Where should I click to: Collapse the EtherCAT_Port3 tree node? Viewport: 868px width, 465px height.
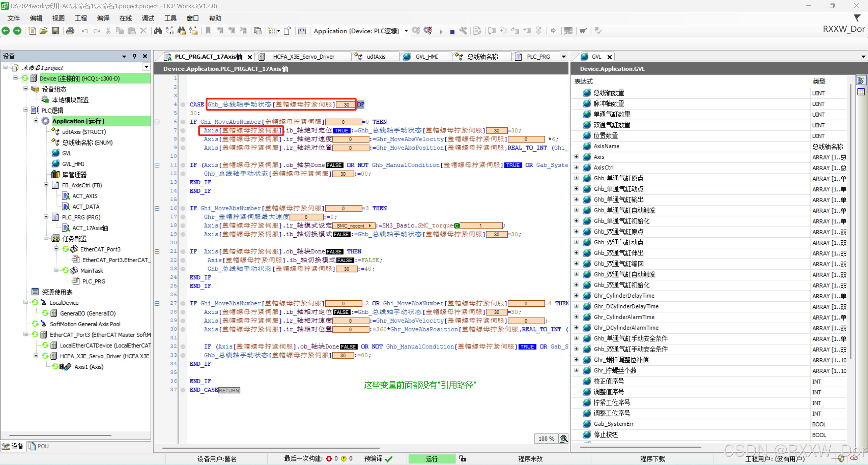56,249
